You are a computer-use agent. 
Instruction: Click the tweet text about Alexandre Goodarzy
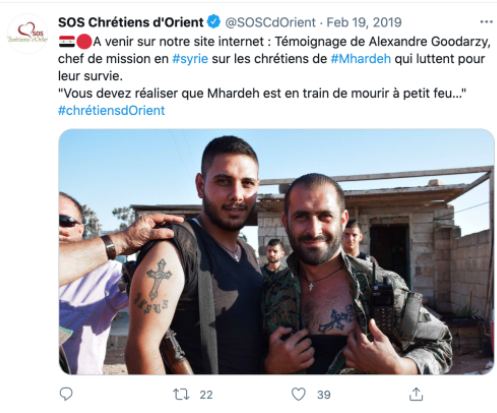click(x=274, y=59)
